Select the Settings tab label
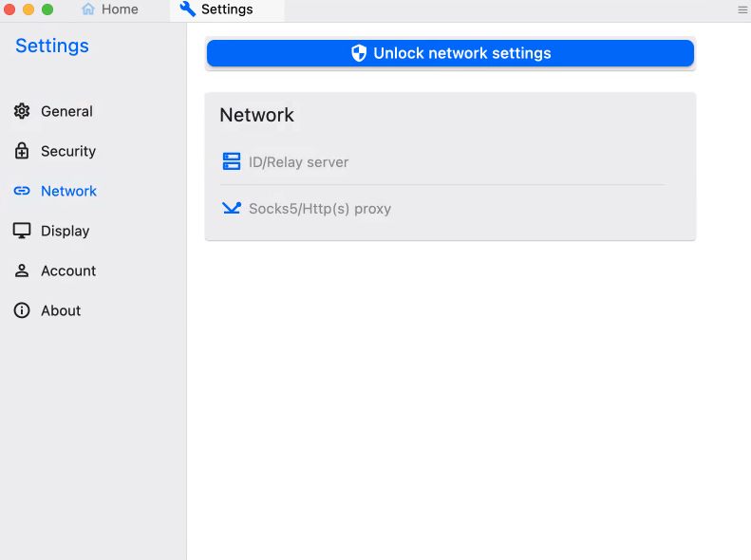The height and width of the screenshot is (560, 751). [227, 9]
